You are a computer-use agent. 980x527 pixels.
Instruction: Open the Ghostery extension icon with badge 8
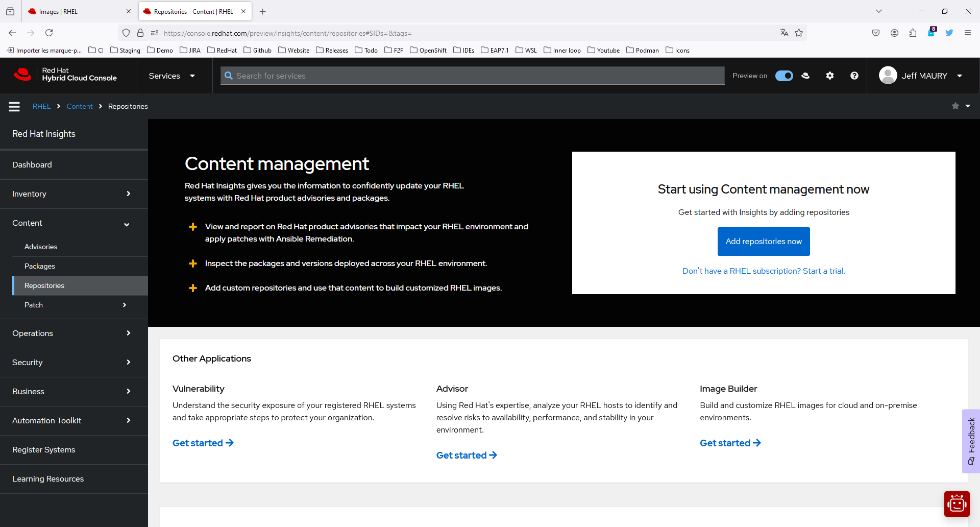(x=931, y=33)
